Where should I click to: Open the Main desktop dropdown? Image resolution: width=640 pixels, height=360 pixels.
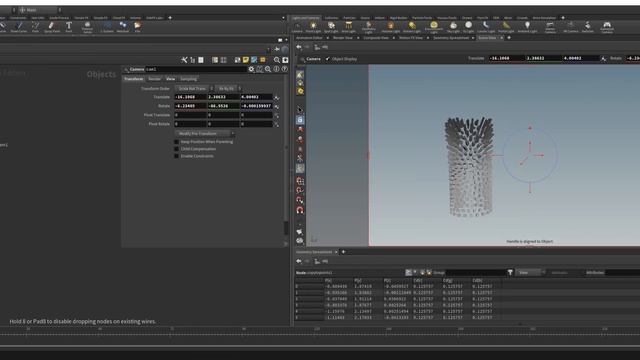pyautogui.click(x=39, y=10)
